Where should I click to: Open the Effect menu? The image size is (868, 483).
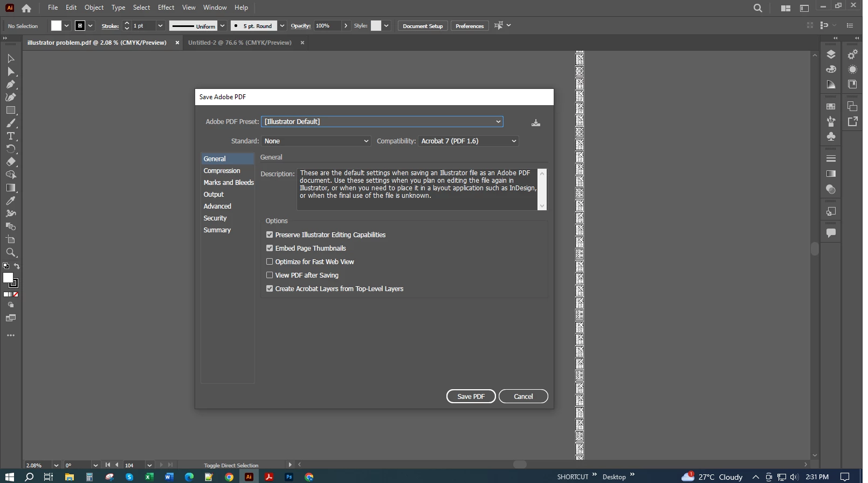click(166, 8)
